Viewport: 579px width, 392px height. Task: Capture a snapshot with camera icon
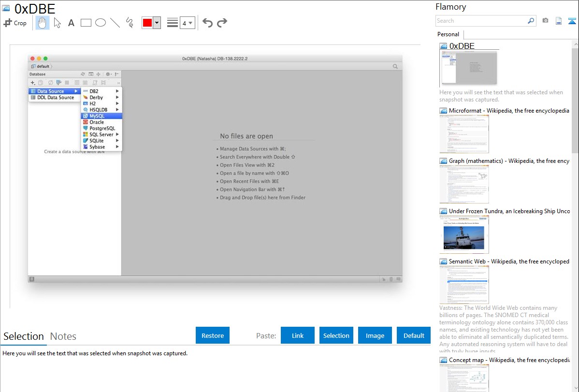tap(545, 21)
